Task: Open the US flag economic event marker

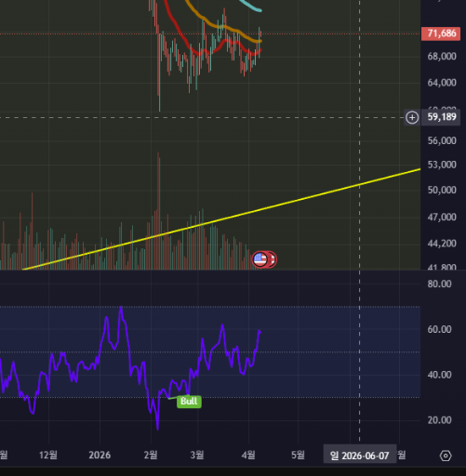Action: [260, 259]
